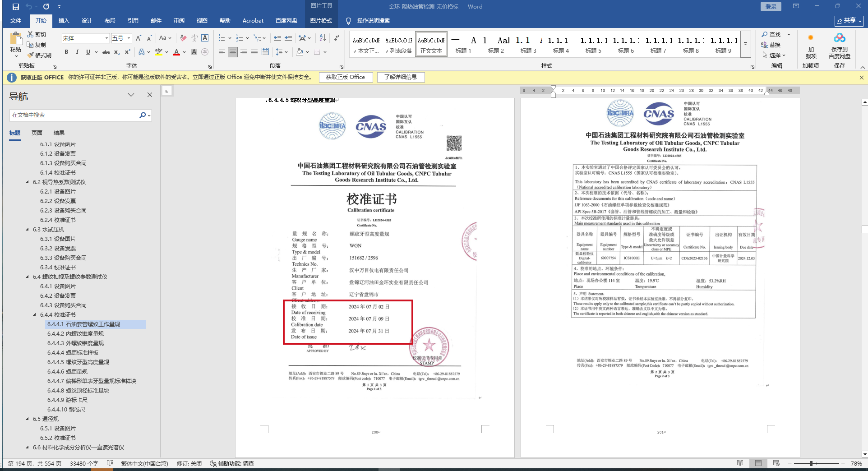Screen dimensions: 868x471
Task: Click the bullet list icon
Action: point(222,38)
